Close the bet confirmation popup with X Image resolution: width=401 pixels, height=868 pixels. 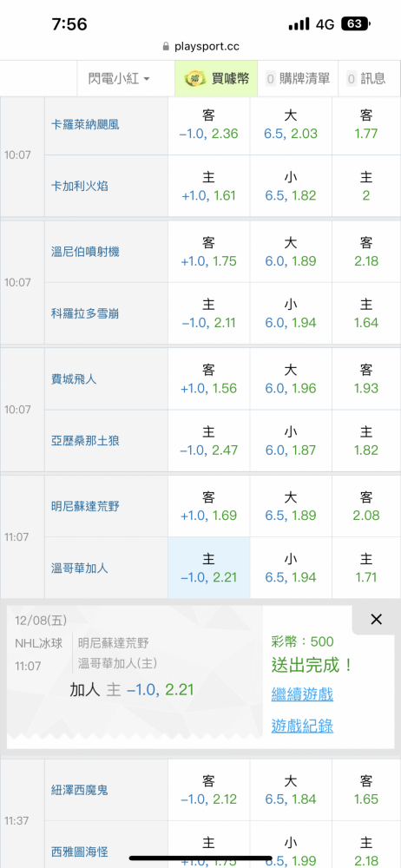coord(376,620)
